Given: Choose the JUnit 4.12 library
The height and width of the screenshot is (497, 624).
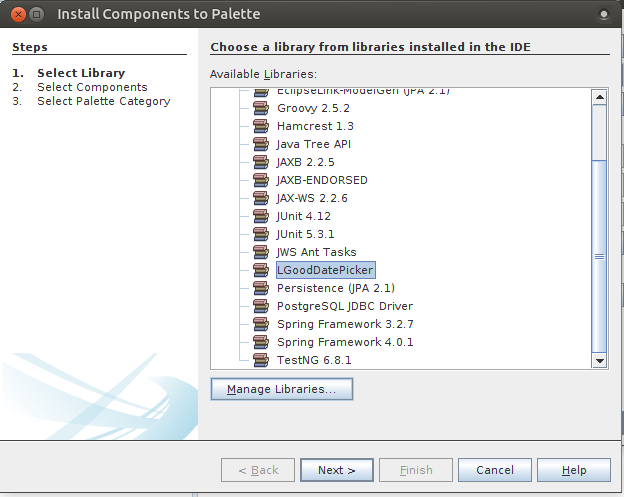Looking at the screenshot, I should pyautogui.click(x=304, y=216).
